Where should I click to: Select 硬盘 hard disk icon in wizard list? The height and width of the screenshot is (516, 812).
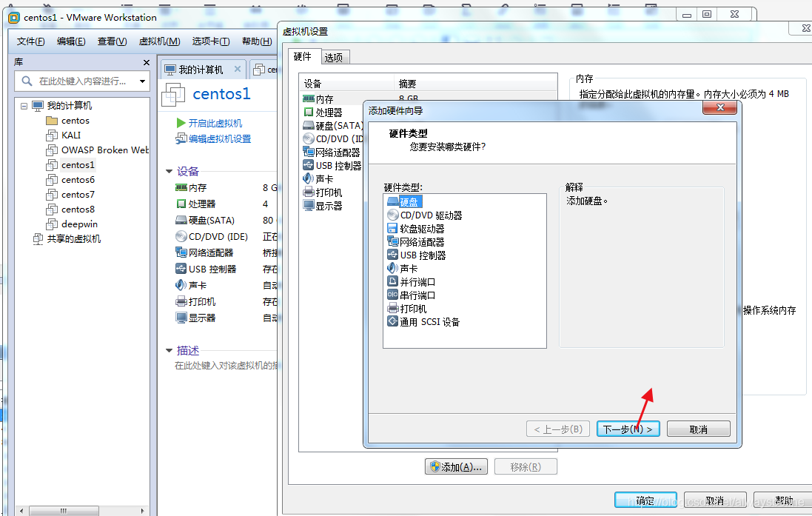[x=392, y=202]
